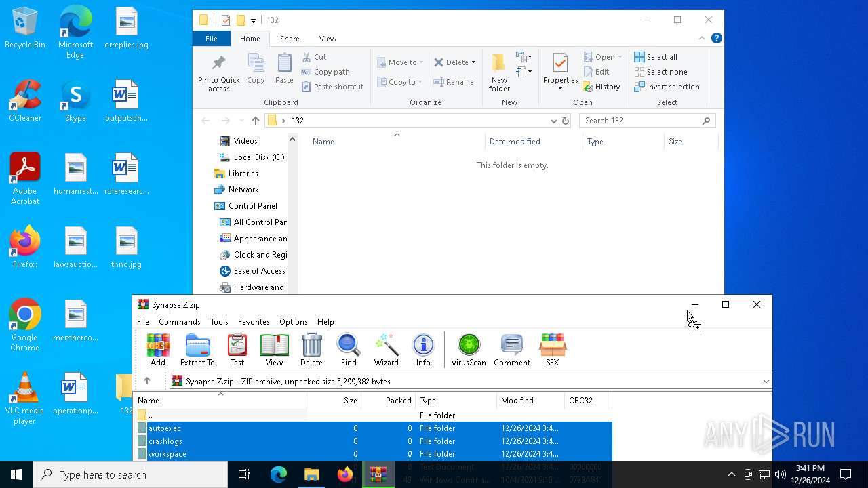Click the Delete trash icon in WinRAR
The image size is (868, 488).
coord(311,350)
